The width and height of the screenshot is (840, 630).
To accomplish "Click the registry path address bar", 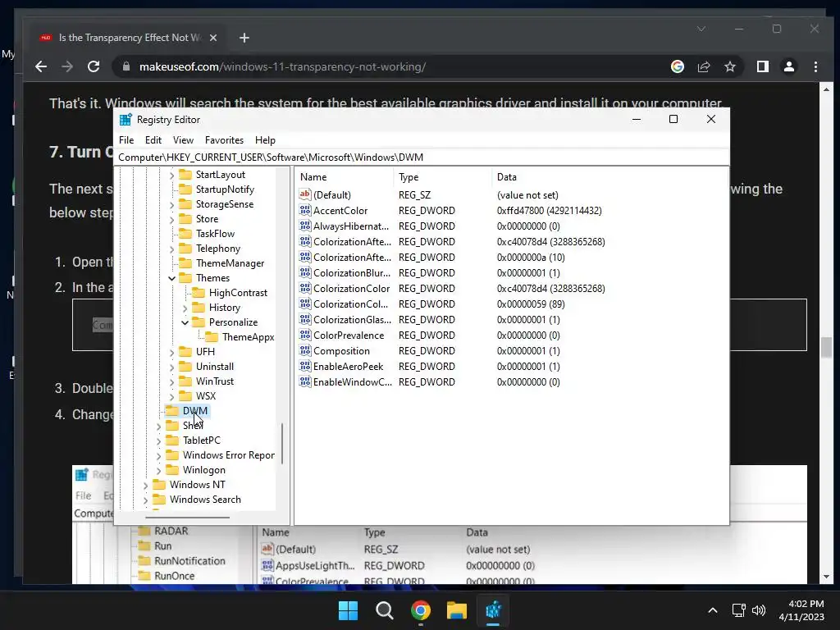I will [422, 157].
